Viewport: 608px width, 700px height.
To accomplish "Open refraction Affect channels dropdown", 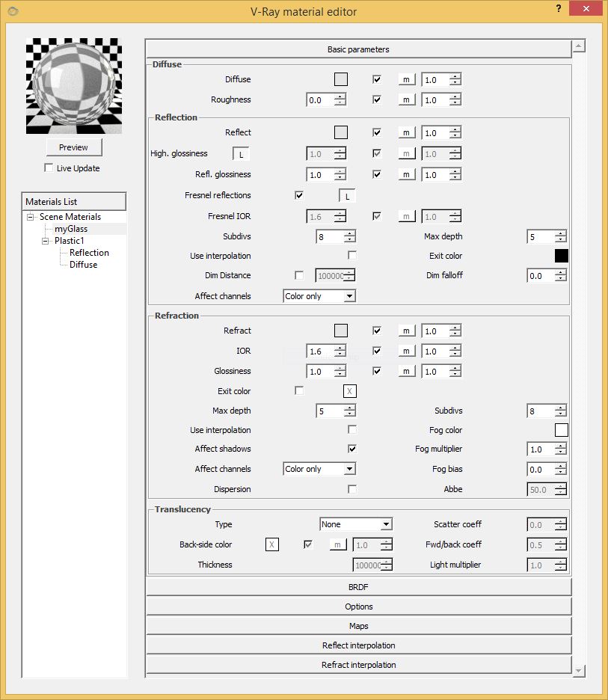I will (x=319, y=469).
